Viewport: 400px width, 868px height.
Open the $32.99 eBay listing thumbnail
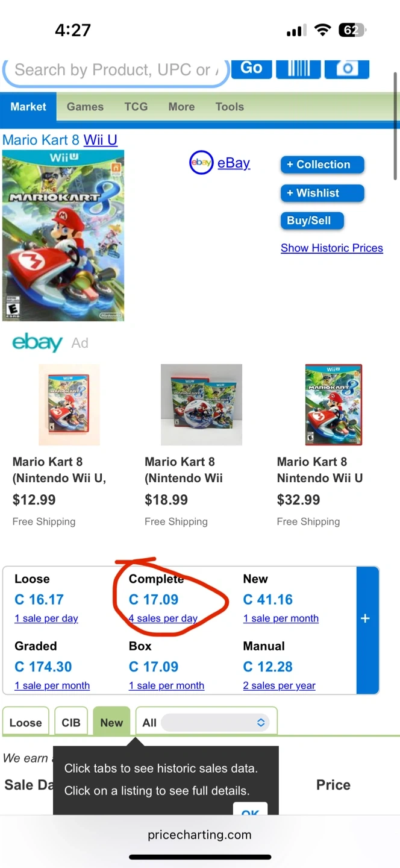(x=334, y=404)
